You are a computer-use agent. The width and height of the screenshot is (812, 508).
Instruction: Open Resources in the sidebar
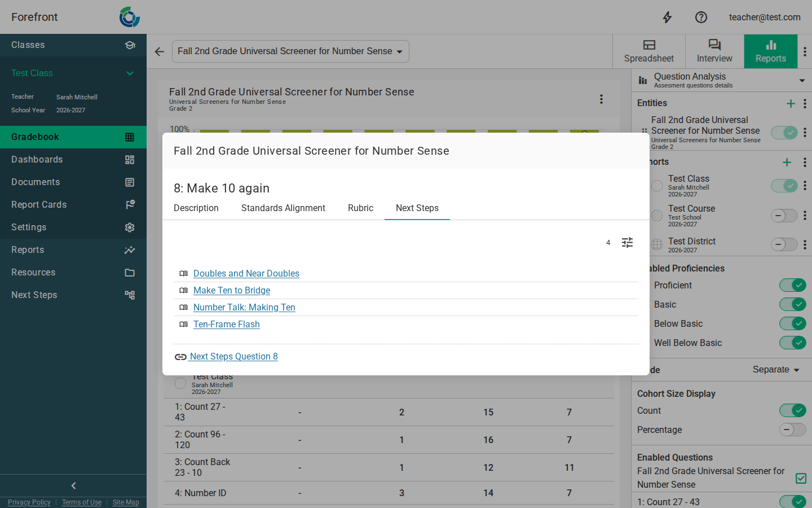(x=73, y=272)
